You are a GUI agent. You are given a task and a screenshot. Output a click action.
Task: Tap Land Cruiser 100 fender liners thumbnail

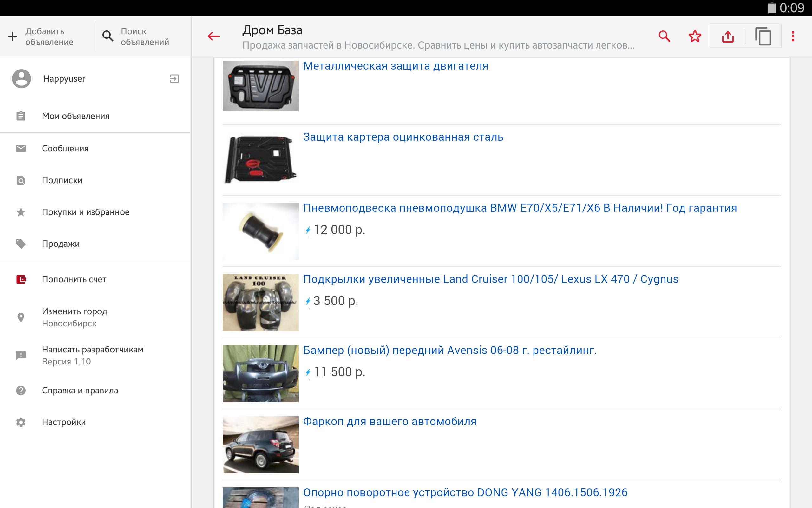point(260,302)
